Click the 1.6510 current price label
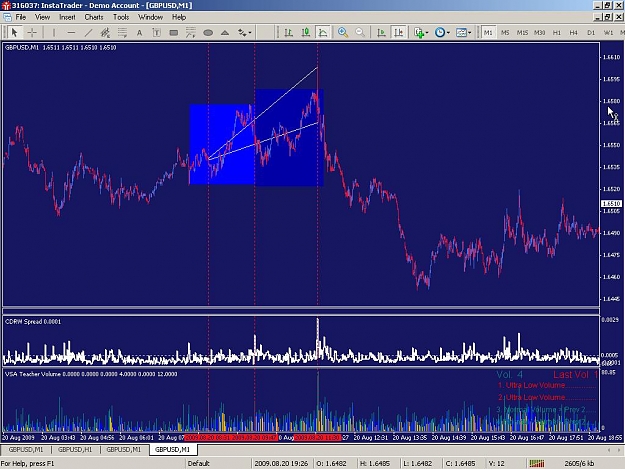The width and height of the screenshot is (625, 469). pyautogui.click(x=611, y=204)
